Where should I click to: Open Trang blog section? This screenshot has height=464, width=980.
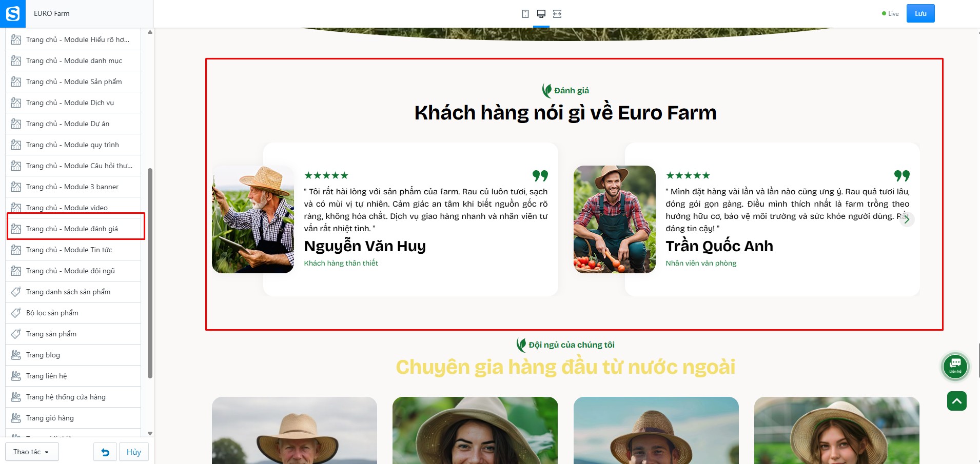[73, 355]
